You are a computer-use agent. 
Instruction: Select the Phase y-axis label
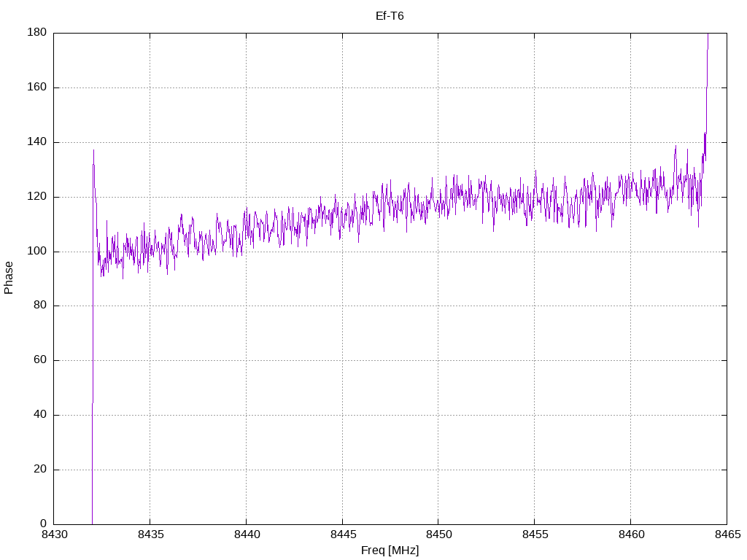(x=9, y=278)
